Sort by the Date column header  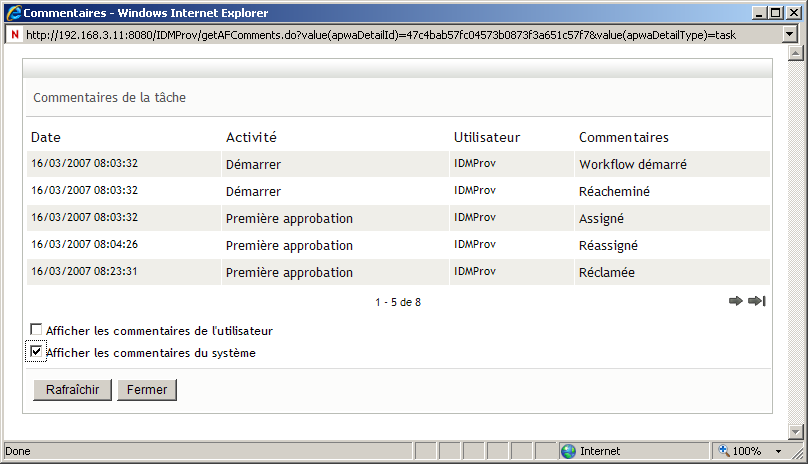(x=45, y=137)
